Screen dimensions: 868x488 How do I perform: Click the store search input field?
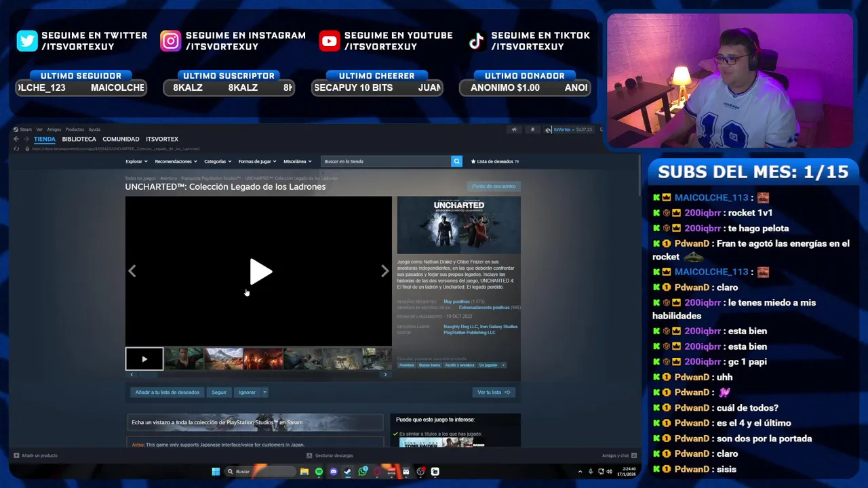click(x=386, y=161)
